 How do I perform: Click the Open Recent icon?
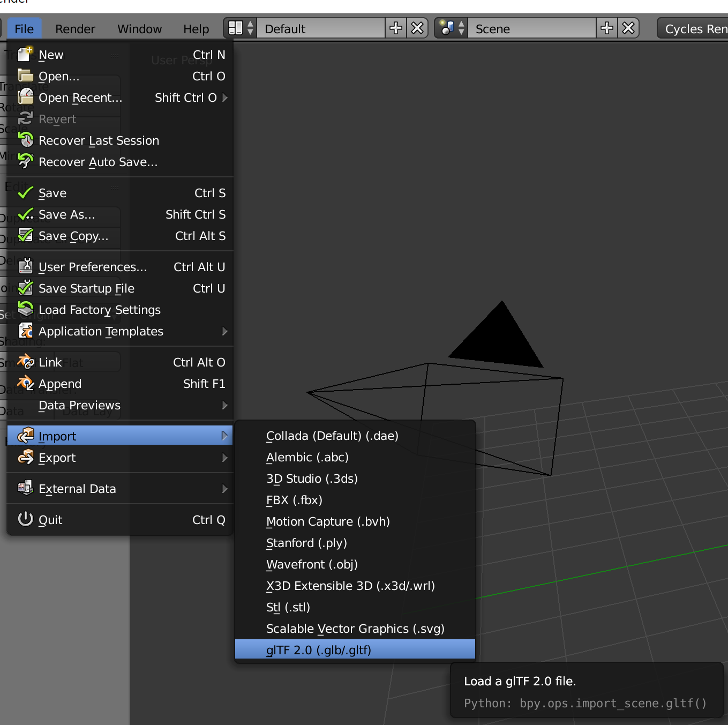26,96
